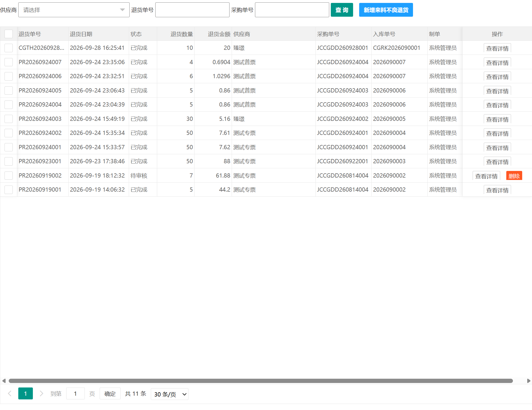Check the row for CGTH20260928
Screen dimensions: 532x410
[x=8, y=48]
